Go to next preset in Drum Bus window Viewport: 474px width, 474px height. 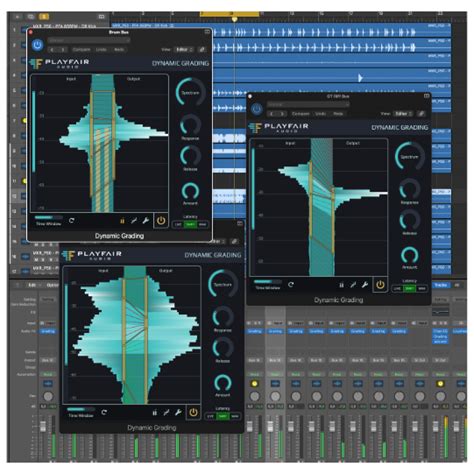[62, 49]
